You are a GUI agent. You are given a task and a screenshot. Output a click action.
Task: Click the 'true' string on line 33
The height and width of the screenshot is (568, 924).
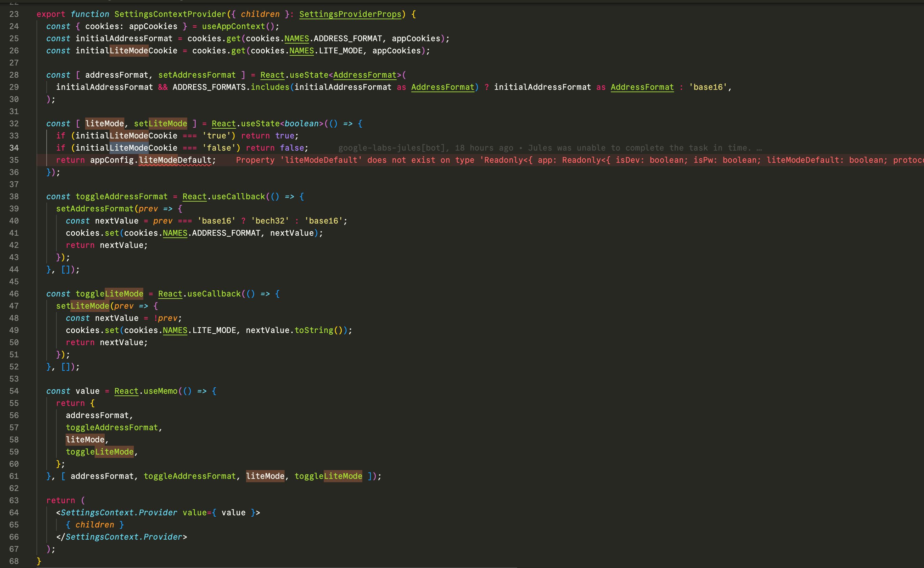(x=217, y=136)
